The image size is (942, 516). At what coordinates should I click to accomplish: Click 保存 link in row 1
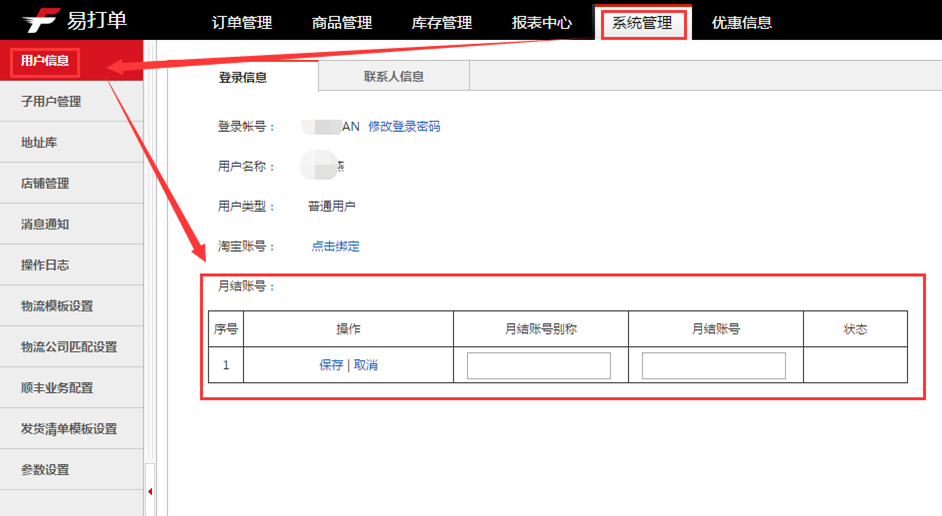(331, 365)
